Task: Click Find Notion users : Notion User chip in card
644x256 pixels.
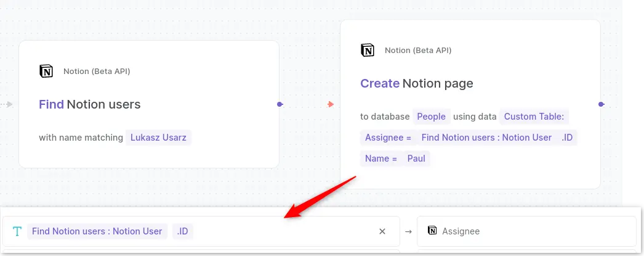Action: pos(487,138)
